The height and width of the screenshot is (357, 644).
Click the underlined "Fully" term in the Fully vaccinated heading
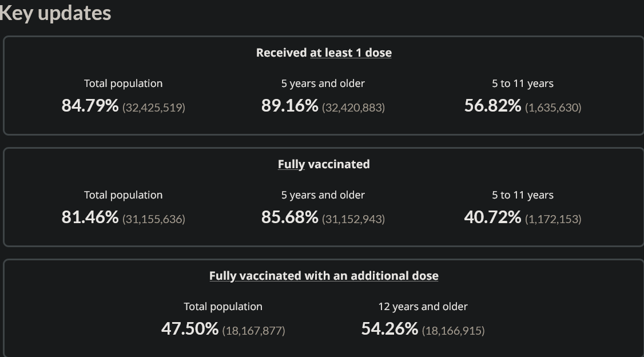[291, 164]
